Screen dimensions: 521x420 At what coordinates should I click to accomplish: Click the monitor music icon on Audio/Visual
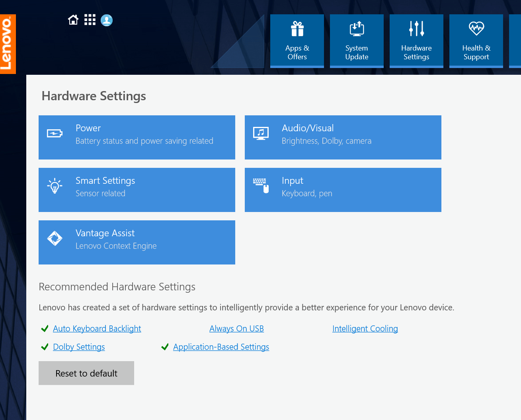261,134
